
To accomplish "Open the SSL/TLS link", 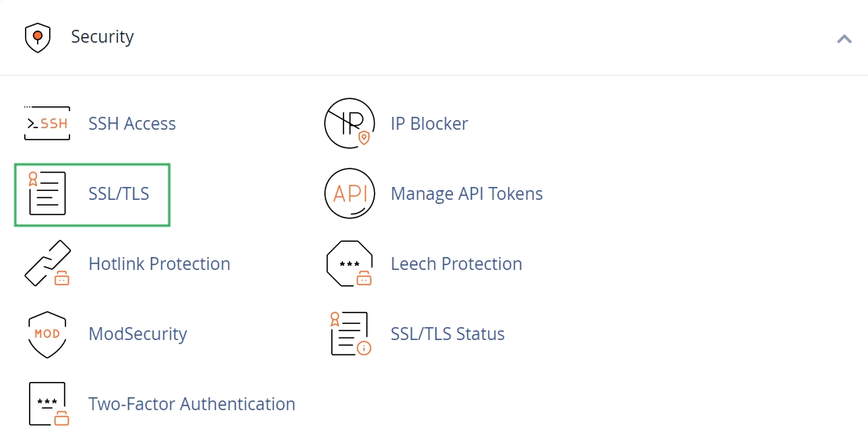I will (118, 193).
